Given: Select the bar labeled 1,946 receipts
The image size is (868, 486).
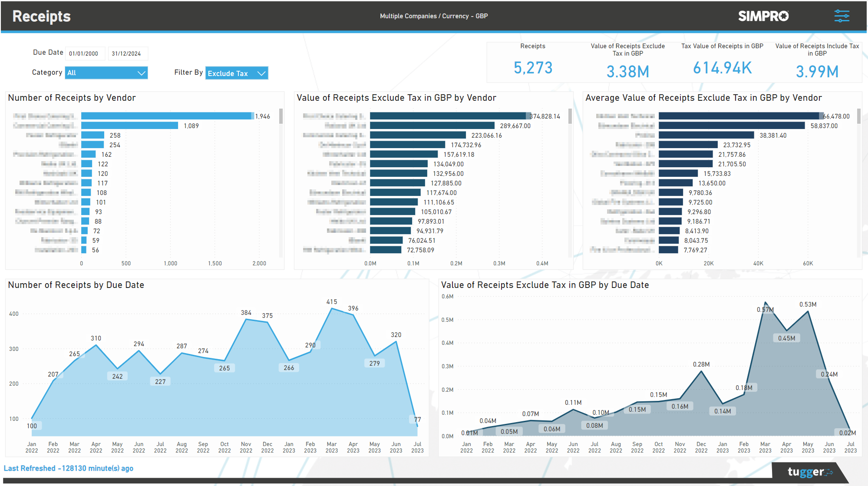Looking at the screenshot, I should (167, 116).
